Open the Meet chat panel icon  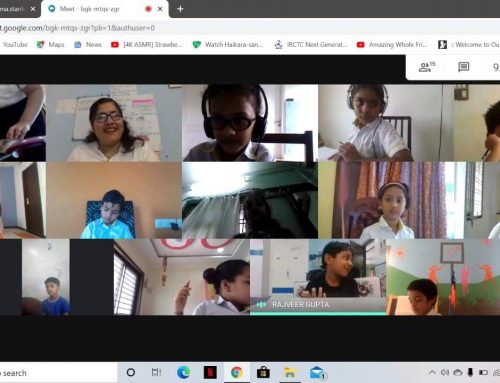[463, 67]
